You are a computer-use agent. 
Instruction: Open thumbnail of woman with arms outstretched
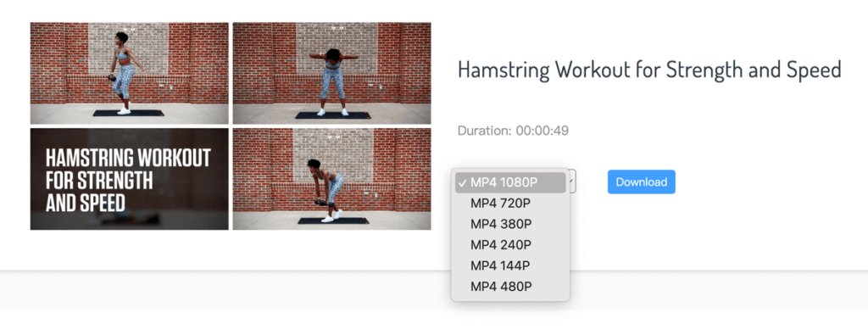331,73
